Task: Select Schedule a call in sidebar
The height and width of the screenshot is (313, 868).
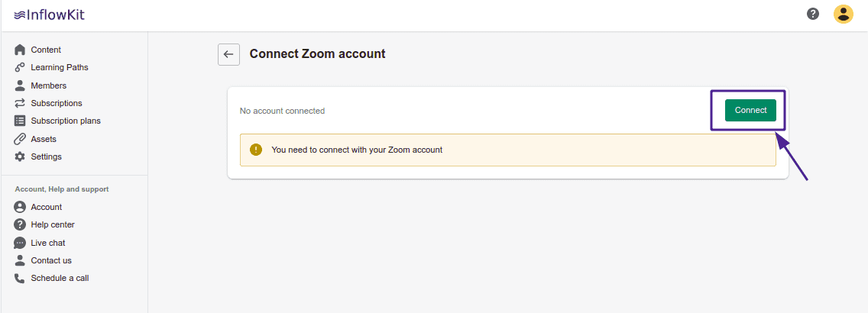Action: tap(60, 278)
